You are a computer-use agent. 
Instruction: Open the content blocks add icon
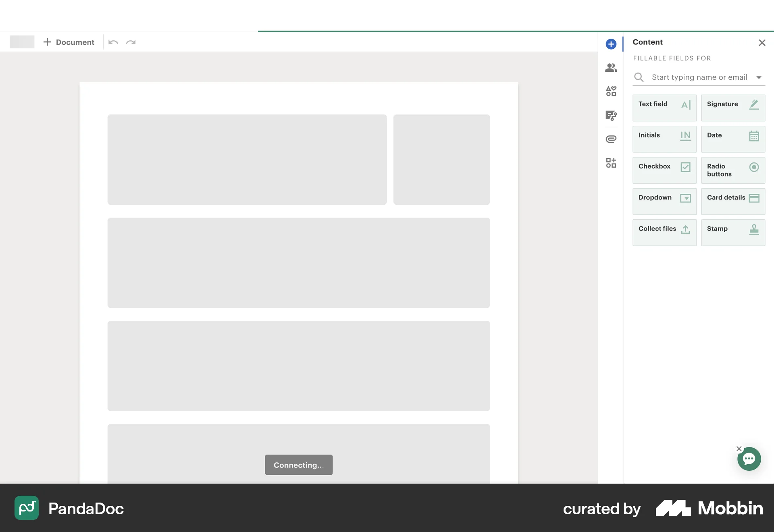(611, 163)
